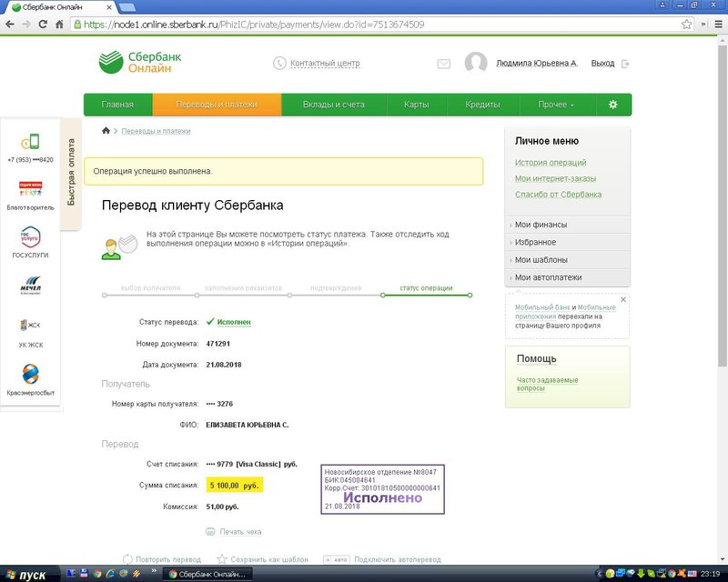This screenshot has width=728, height=582.
Task: Click the авто badge icon
Action: (336, 560)
